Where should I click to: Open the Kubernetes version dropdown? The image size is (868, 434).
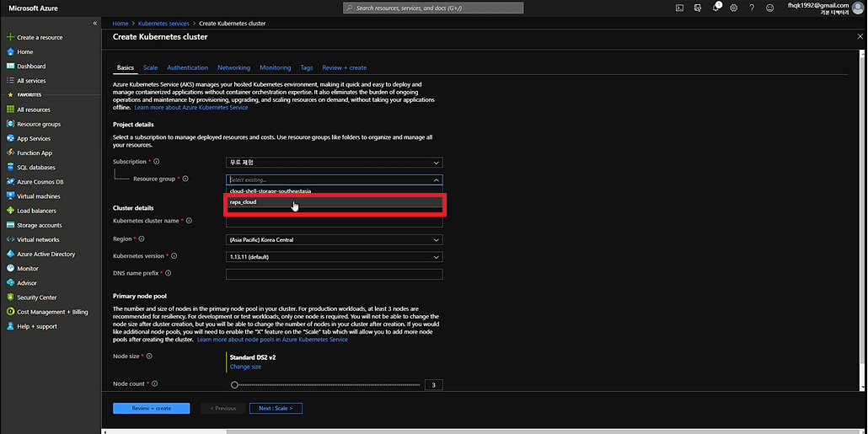pos(335,257)
